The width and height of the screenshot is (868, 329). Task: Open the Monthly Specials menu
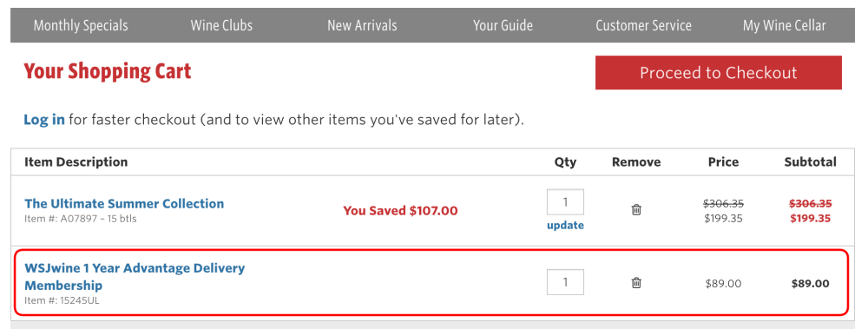tap(81, 25)
